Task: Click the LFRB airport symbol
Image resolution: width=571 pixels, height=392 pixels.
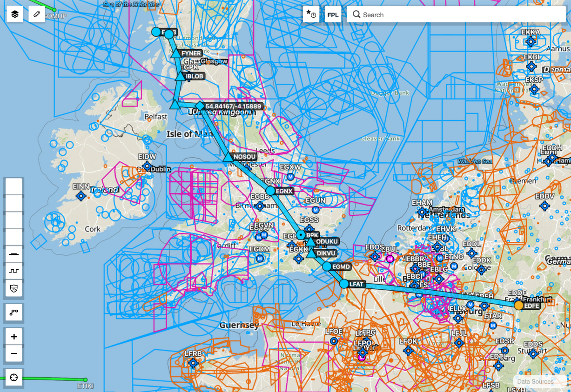Action: click(193, 362)
